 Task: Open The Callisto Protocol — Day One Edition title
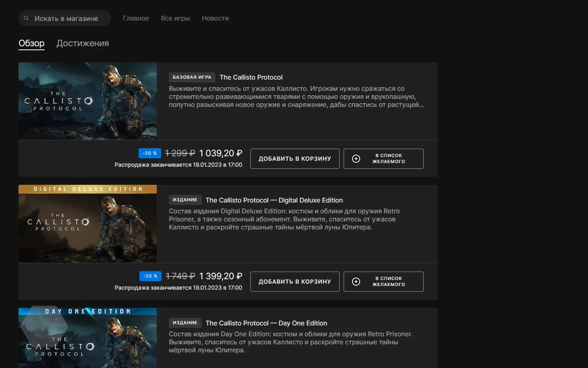click(266, 323)
